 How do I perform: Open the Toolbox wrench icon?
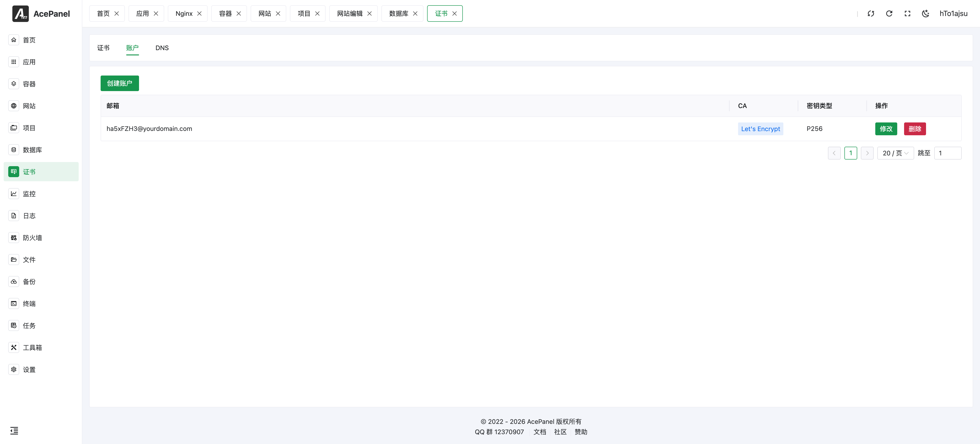[14, 347]
